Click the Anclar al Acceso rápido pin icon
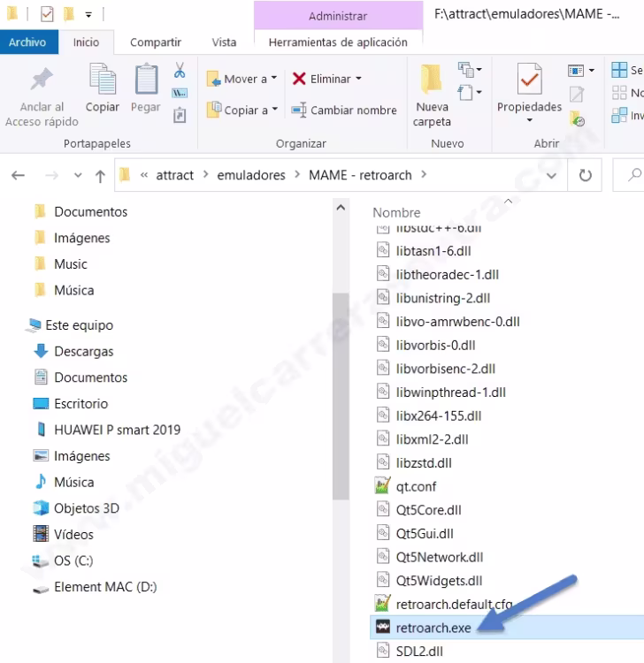The height and width of the screenshot is (663, 644). (42, 79)
